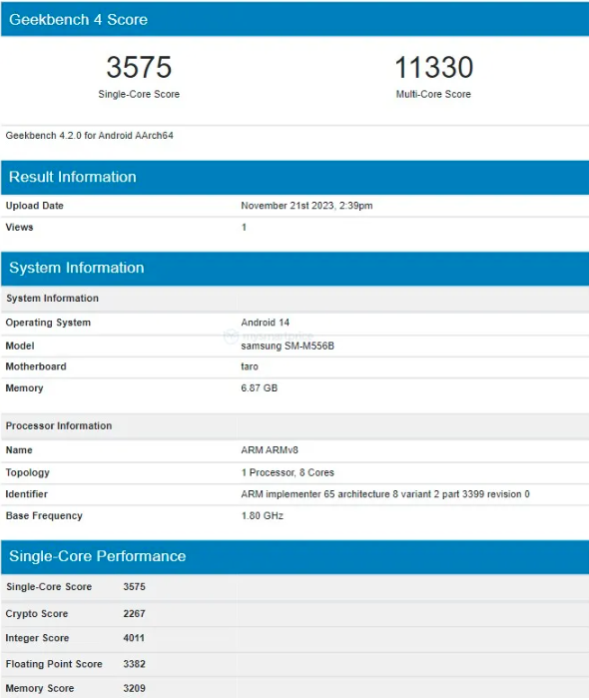Select the 3575 value in performance table
589x700 pixels.
point(135,586)
